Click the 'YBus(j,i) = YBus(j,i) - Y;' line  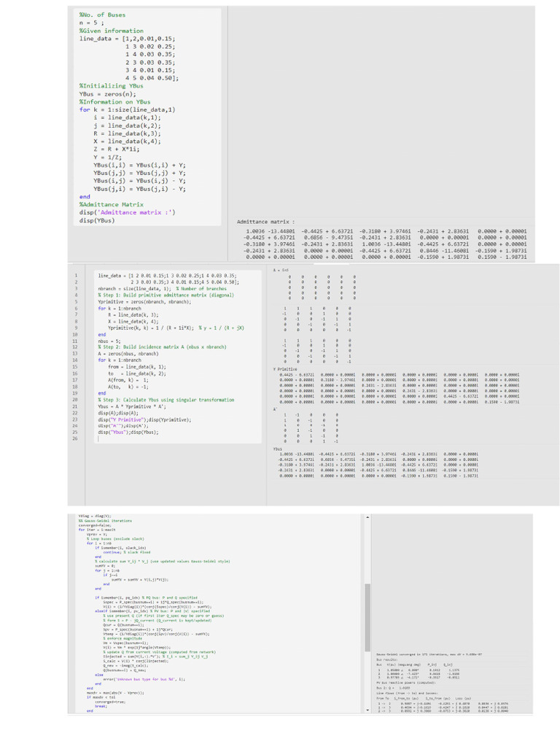point(139,189)
